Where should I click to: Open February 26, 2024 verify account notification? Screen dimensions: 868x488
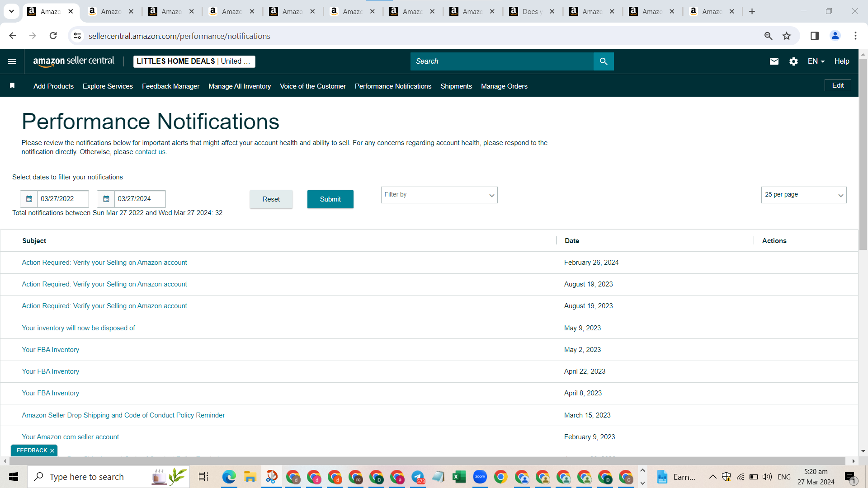[104, 263]
